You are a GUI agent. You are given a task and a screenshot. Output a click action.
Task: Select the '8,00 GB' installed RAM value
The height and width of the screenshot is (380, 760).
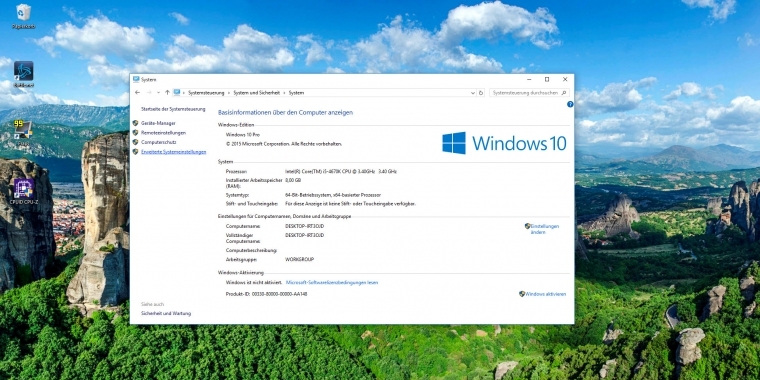[x=293, y=180]
